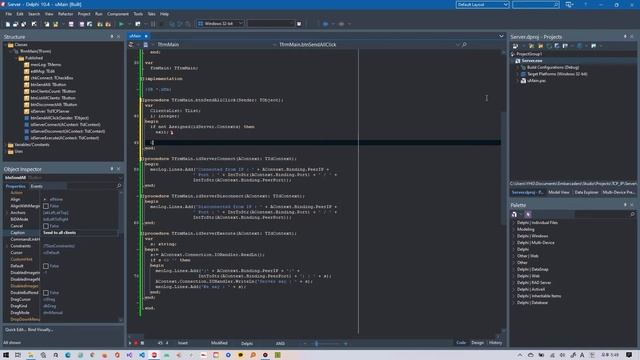The width and height of the screenshot is (640, 360).
Task: Toggle AlignWithMargins checkbox
Action: tap(46, 206)
